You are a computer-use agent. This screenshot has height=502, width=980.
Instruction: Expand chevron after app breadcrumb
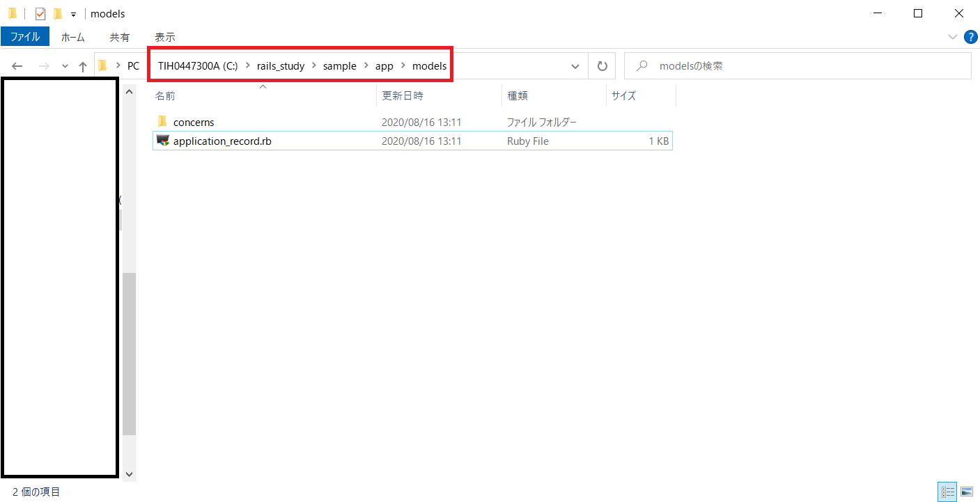coord(403,66)
